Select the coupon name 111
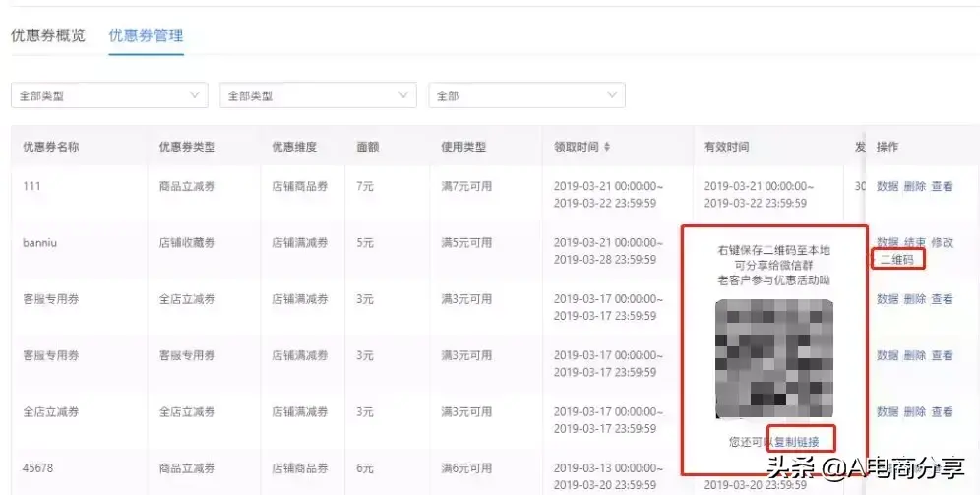980x495 pixels. pos(31,186)
